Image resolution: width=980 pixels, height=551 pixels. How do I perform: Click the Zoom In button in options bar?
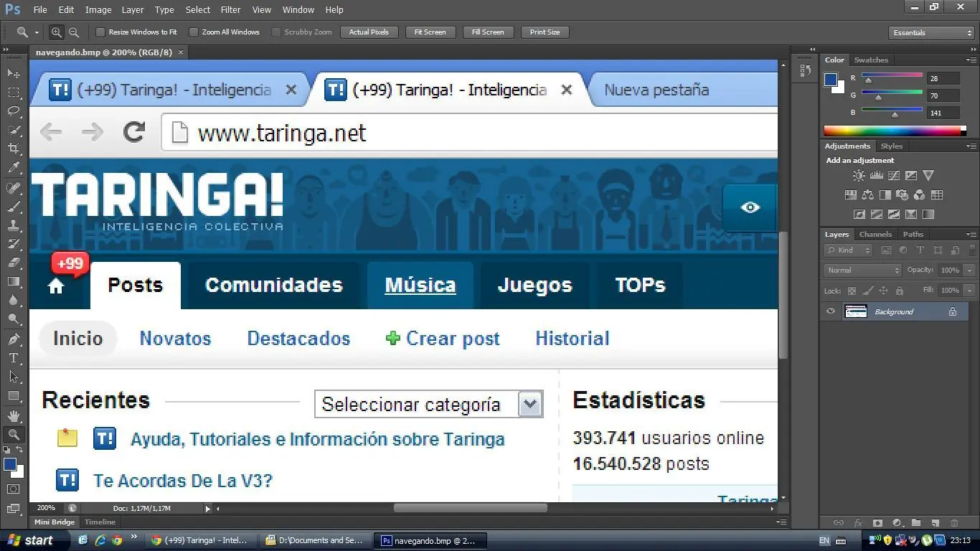coord(57,32)
